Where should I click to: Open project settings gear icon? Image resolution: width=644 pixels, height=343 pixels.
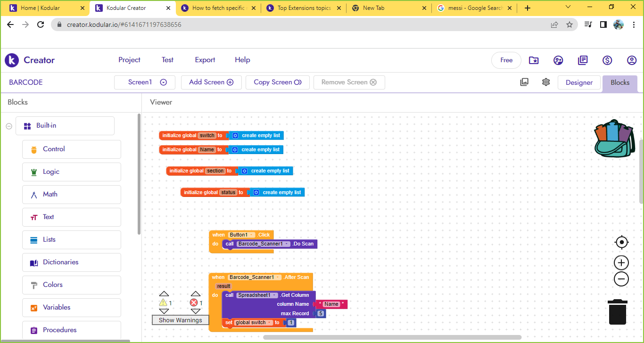coord(546,82)
